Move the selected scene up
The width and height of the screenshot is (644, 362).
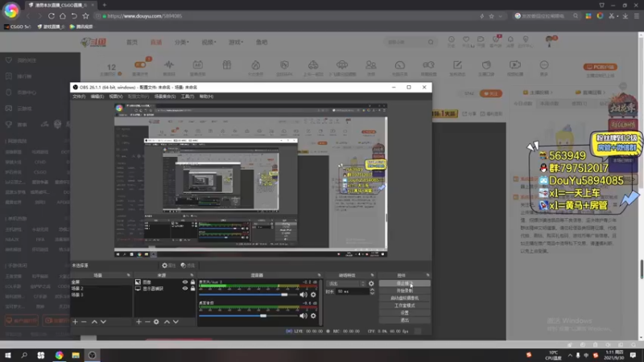pyautogui.click(x=94, y=322)
